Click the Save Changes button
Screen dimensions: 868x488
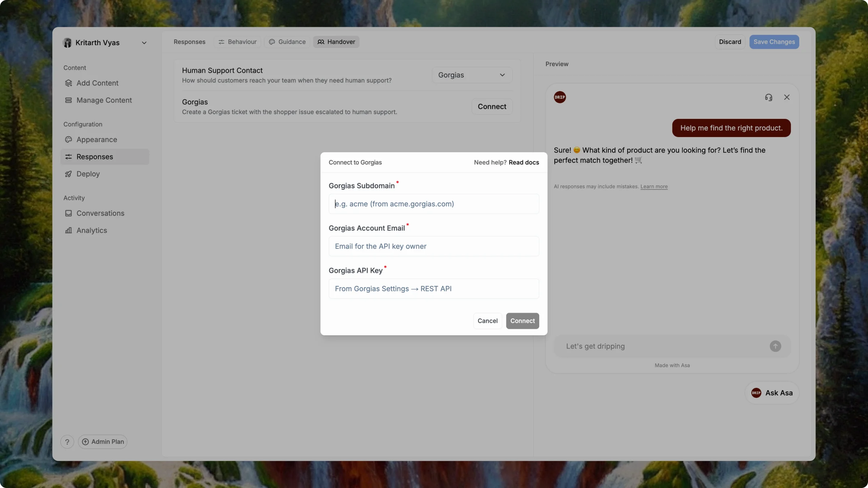click(774, 42)
